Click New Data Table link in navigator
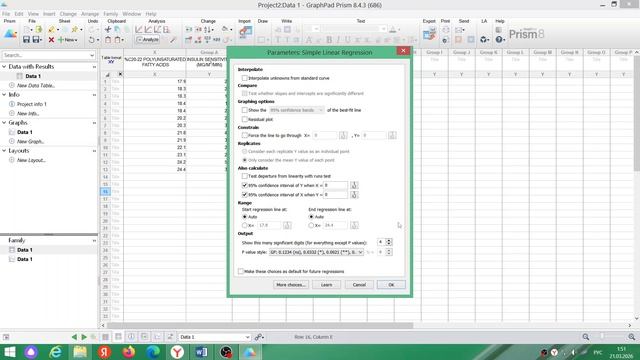The width and height of the screenshot is (640, 360). pyautogui.click(x=36, y=85)
